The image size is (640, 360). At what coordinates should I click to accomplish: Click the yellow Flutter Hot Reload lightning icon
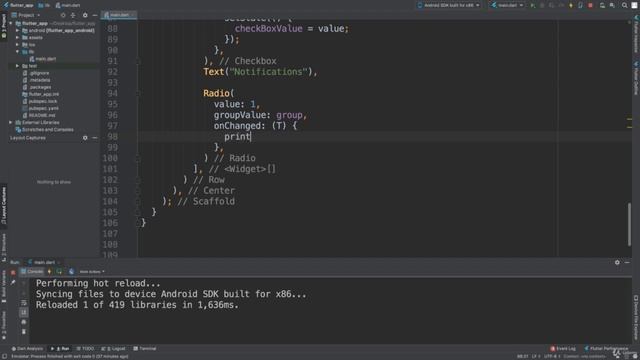point(571,5)
